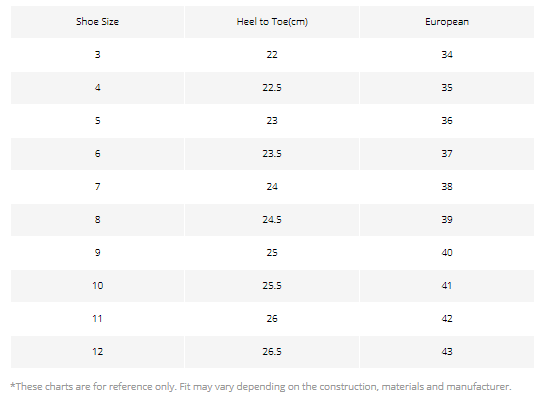Click shoe size 10 cell
This screenshot has width=545, height=411.
coord(97,286)
